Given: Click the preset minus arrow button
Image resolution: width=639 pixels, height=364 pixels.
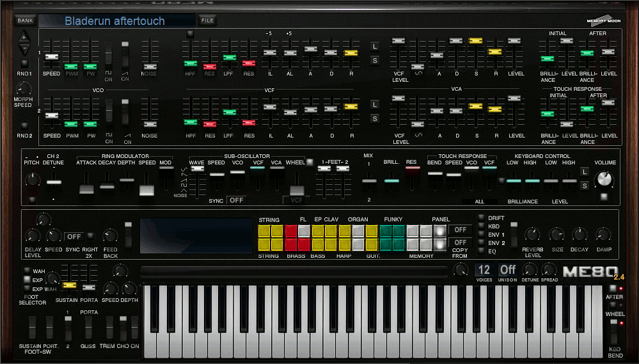Looking at the screenshot, I should pyautogui.click(x=24, y=49).
